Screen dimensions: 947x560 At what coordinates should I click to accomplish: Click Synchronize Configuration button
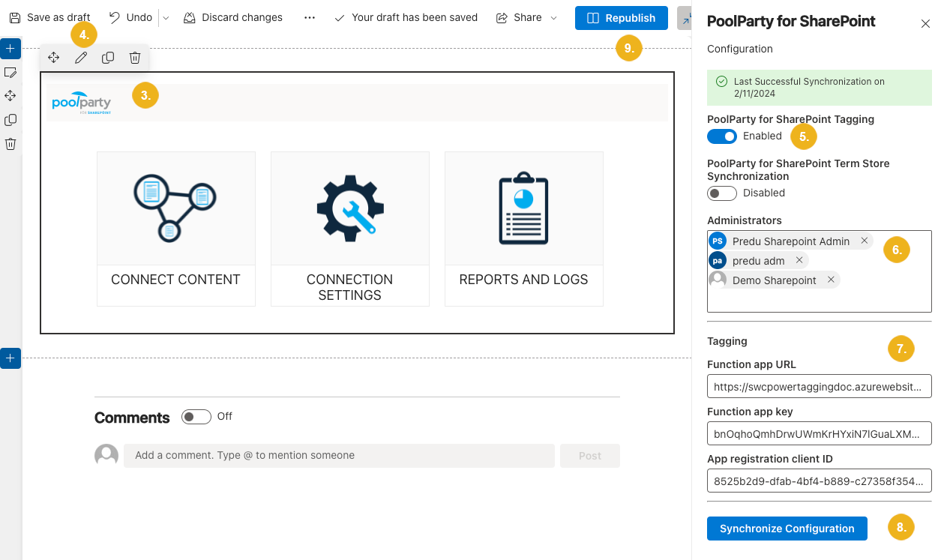coord(787,529)
